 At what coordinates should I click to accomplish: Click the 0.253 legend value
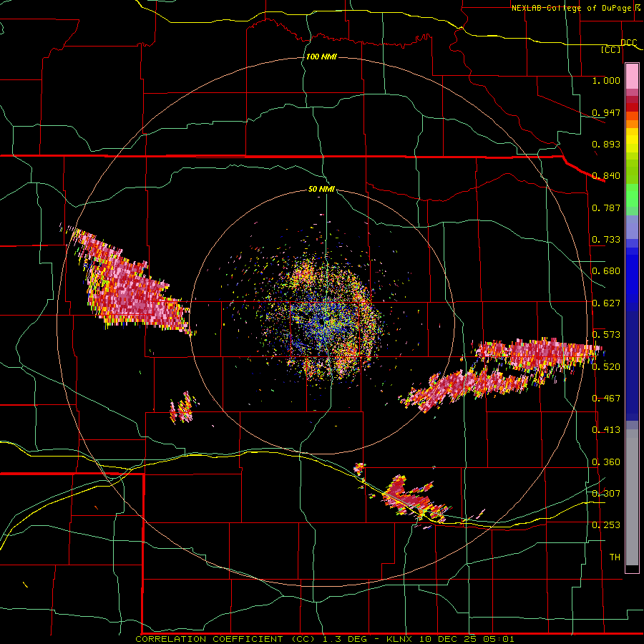pyautogui.click(x=606, y=525)
